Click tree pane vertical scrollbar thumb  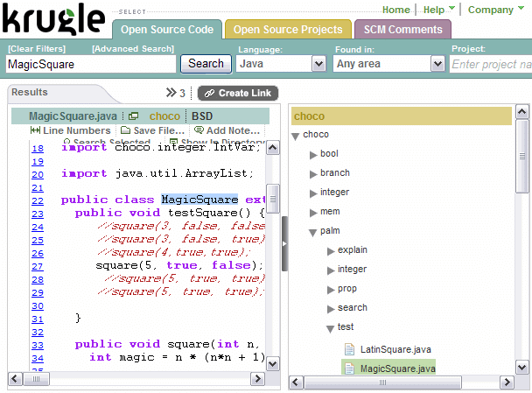521,156
